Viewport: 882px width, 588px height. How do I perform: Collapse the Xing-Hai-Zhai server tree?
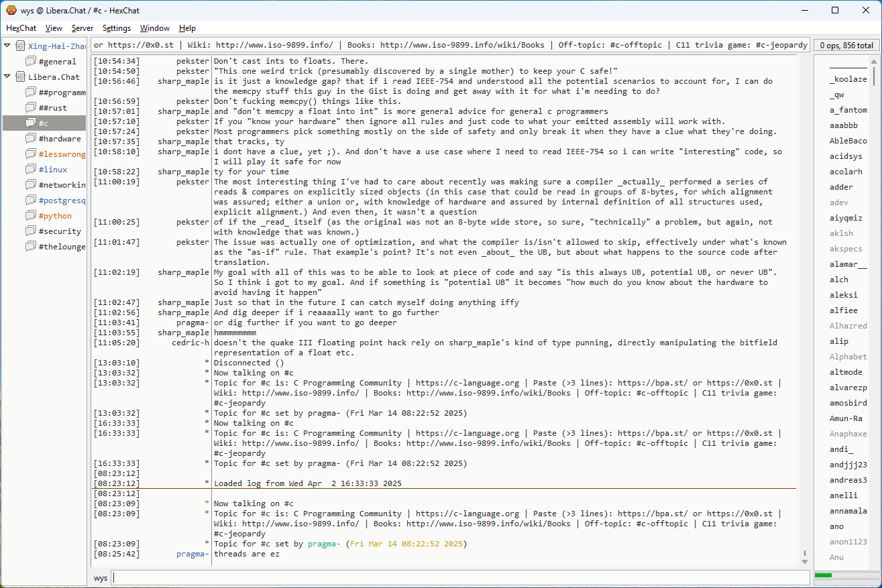[7, 46]
